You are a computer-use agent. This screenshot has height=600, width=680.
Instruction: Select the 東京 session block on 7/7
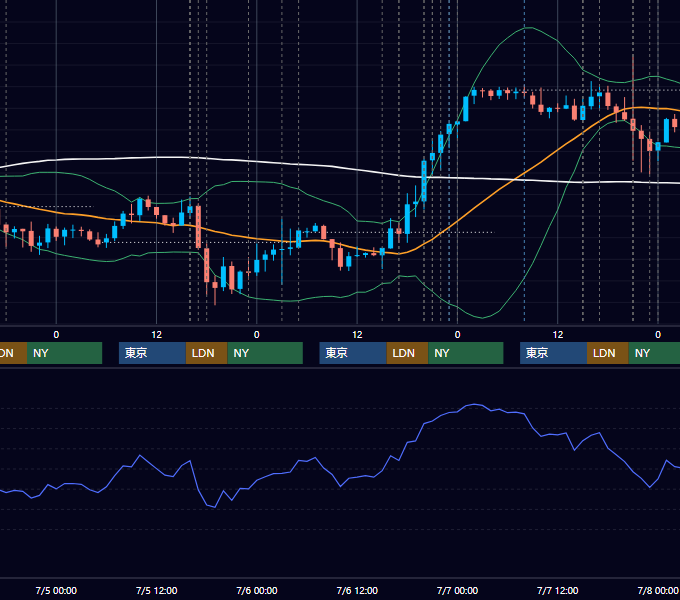554,353
